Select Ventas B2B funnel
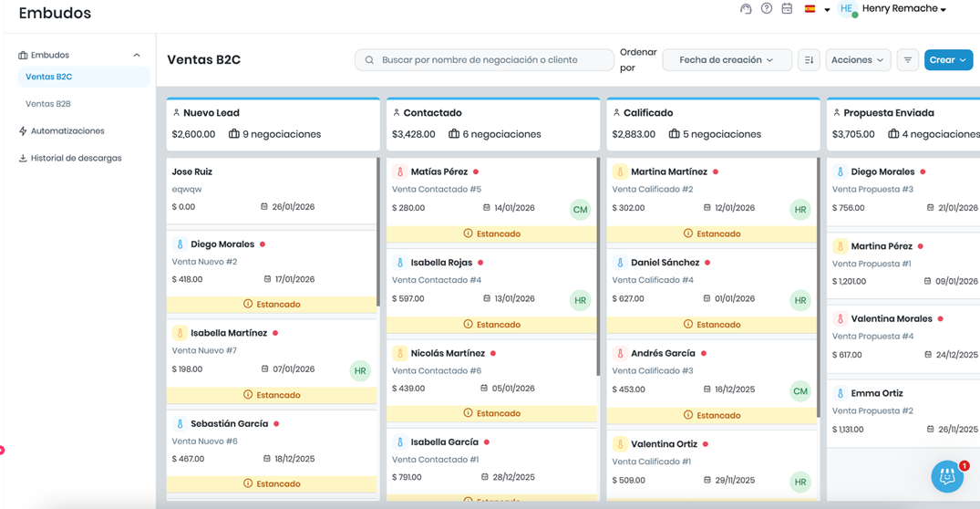Viewport: 980px width, 509px height. (48, 104)
